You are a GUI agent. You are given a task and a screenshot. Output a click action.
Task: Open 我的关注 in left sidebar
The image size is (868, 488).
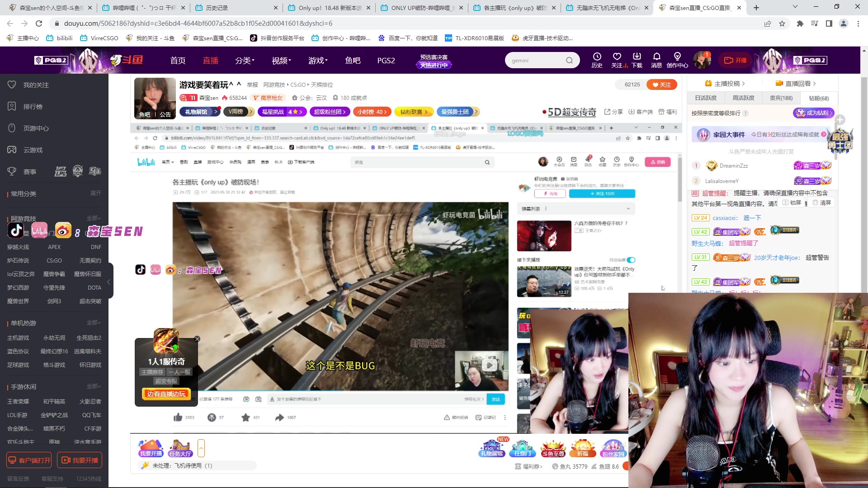pyautogui.click(x=36, y=85)
